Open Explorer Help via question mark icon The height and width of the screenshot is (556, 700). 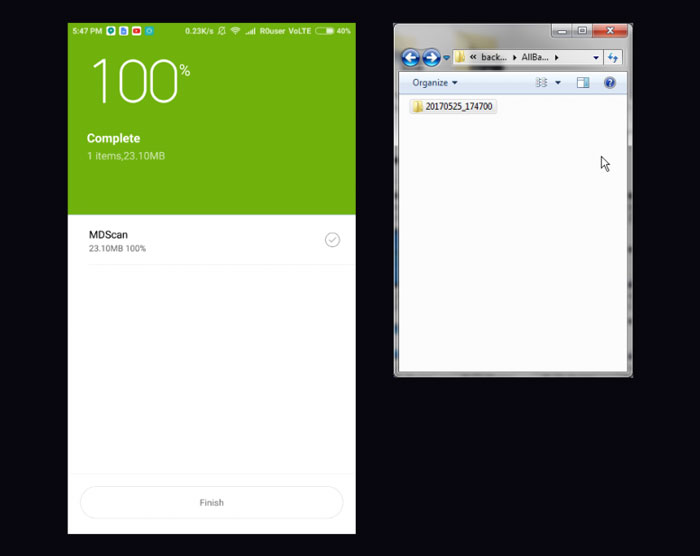pyautogui.click(x=609, y=83)
